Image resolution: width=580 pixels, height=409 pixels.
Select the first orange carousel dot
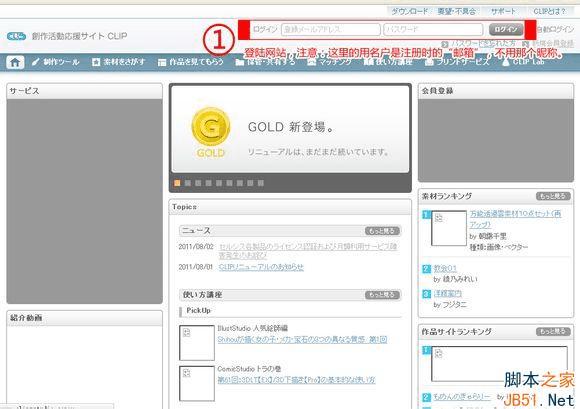(177, 183)
